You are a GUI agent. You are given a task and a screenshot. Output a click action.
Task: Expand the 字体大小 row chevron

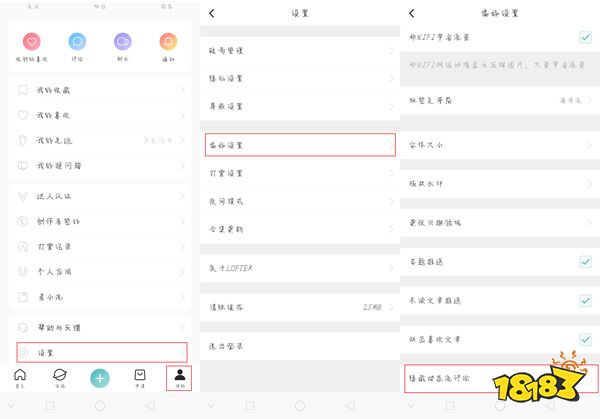point(590,145)
